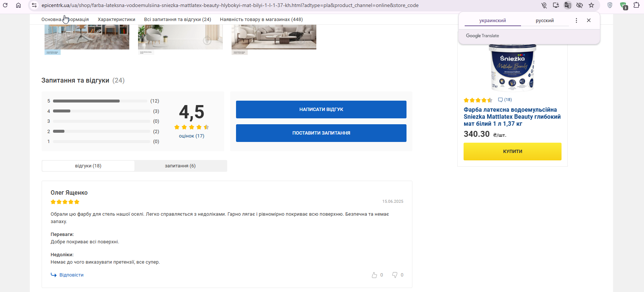Open Характеристики section tab

pyautogui.click(x=116, y=20)
